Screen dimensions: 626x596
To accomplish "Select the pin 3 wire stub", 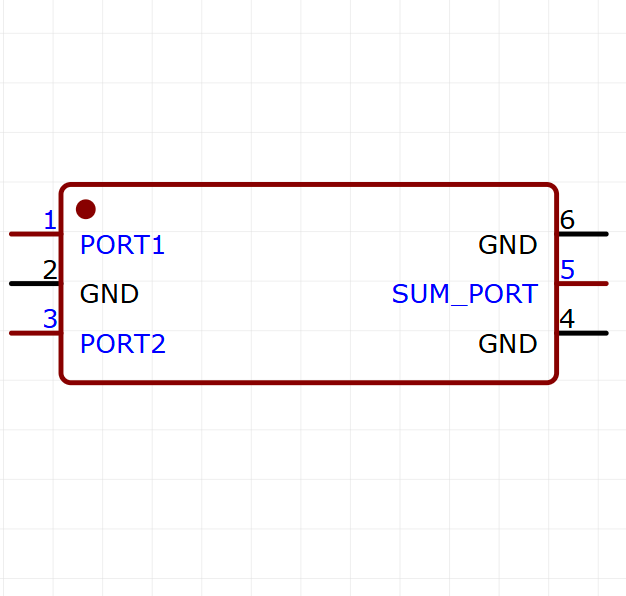I will click(x=35, y=333).
